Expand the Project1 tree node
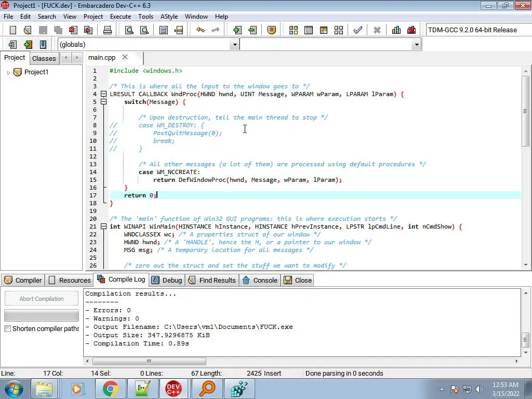Viewport: 532px width, 399px height. (x=8, y=73)
